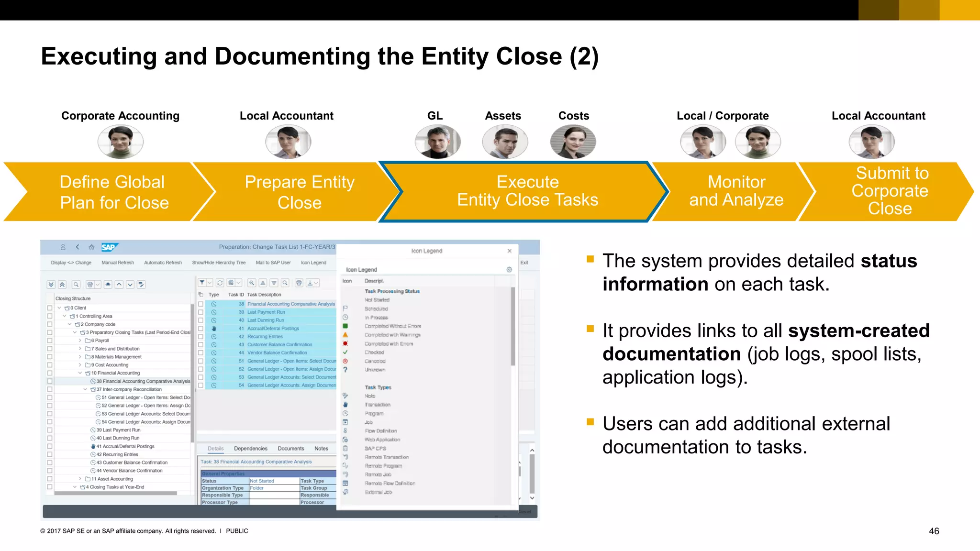Click the print icon in task table toolbar
The image size is (980, 551).
tap(299, 283)
